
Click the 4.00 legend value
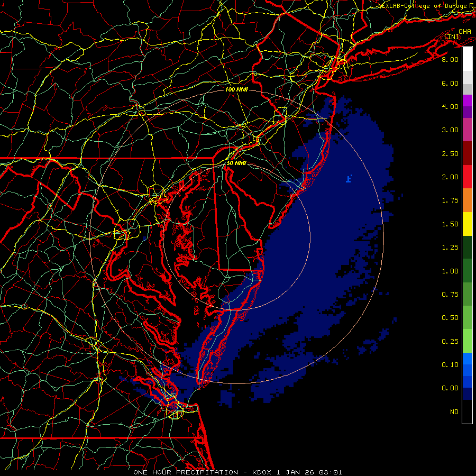click(450, 106)
